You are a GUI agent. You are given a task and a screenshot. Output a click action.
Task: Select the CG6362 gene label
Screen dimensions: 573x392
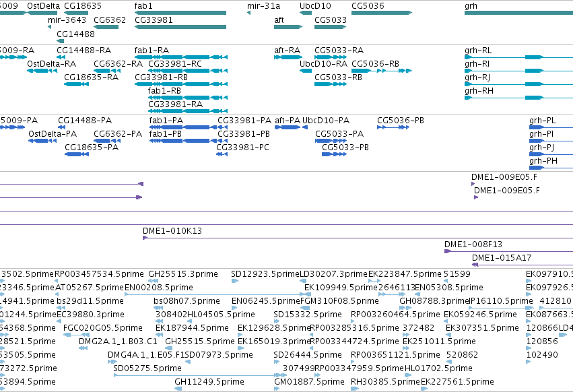coord(110,20)
